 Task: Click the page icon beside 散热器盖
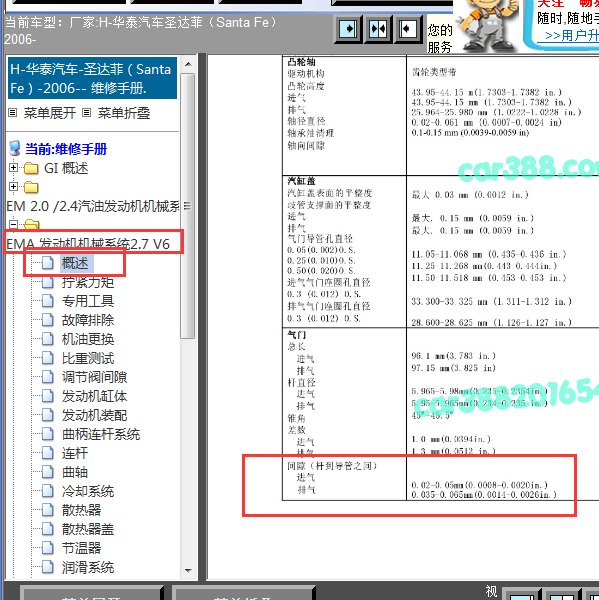click(47, 529)
